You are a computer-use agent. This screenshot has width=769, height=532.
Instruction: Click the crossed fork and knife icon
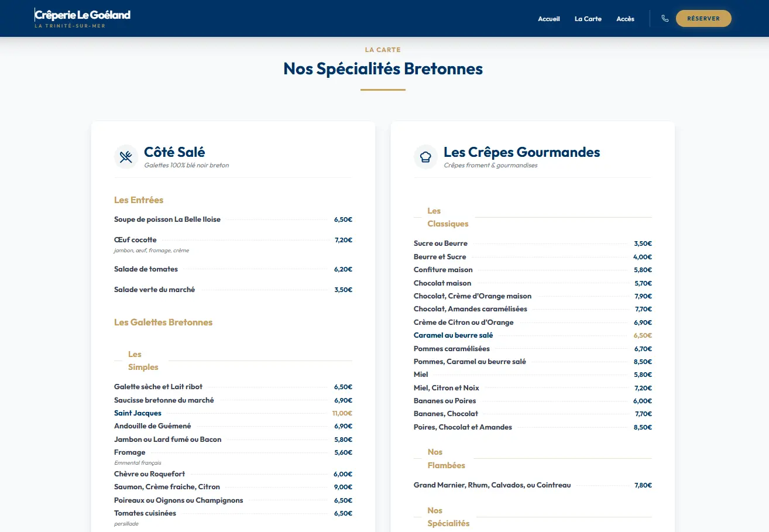pos(126,157)
